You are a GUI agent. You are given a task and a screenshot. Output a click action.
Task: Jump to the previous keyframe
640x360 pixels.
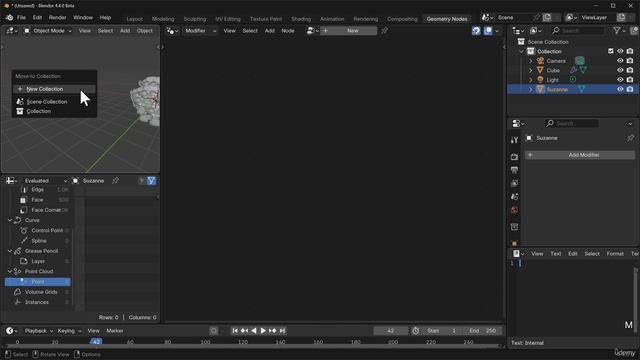point(244,331)
